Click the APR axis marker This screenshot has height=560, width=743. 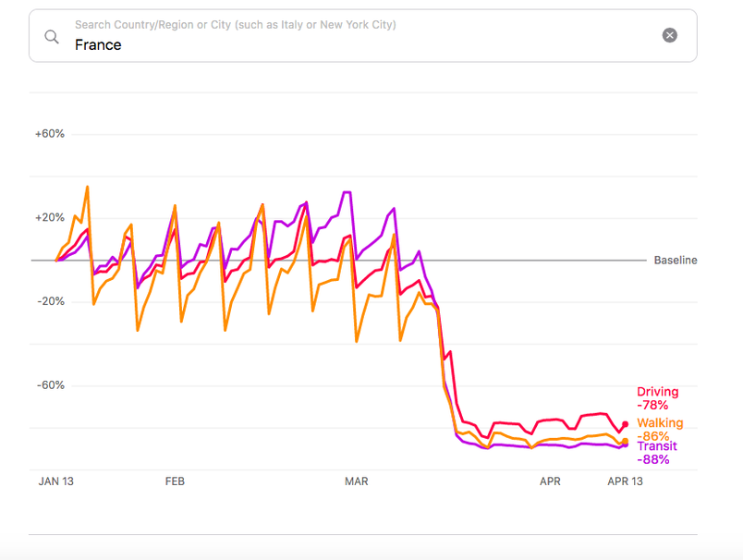click(x=550, y=481)
